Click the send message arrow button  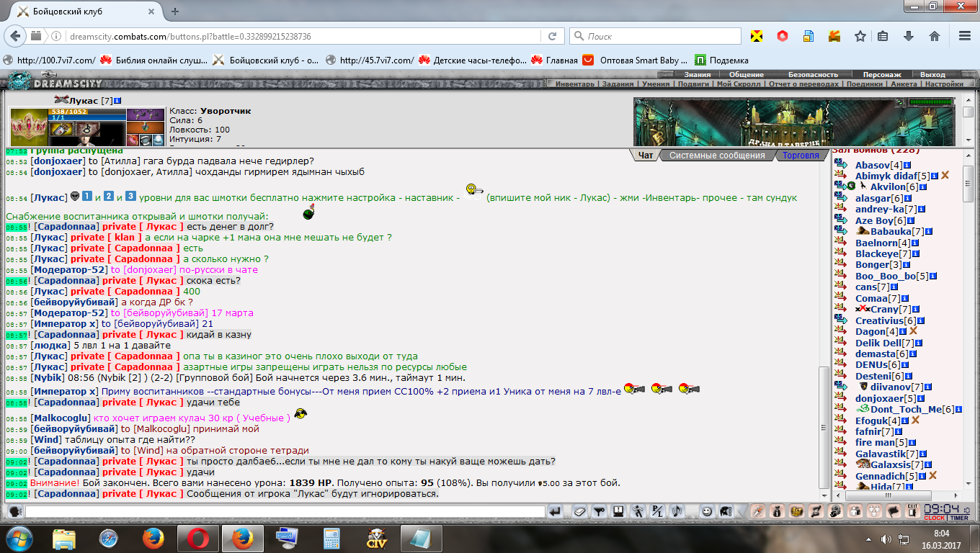click(555, 511)
